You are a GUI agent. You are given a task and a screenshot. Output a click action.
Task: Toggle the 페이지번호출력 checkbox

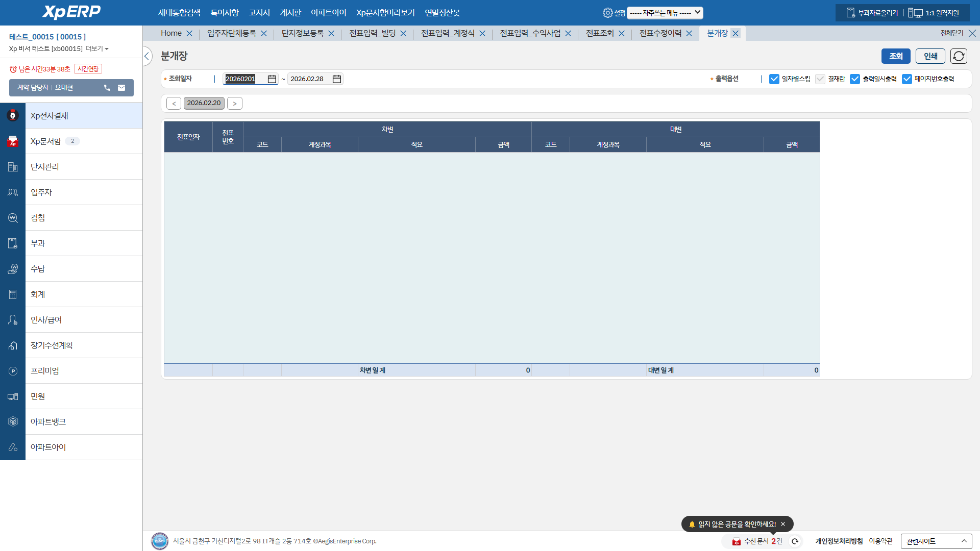[x=907, y=79]
